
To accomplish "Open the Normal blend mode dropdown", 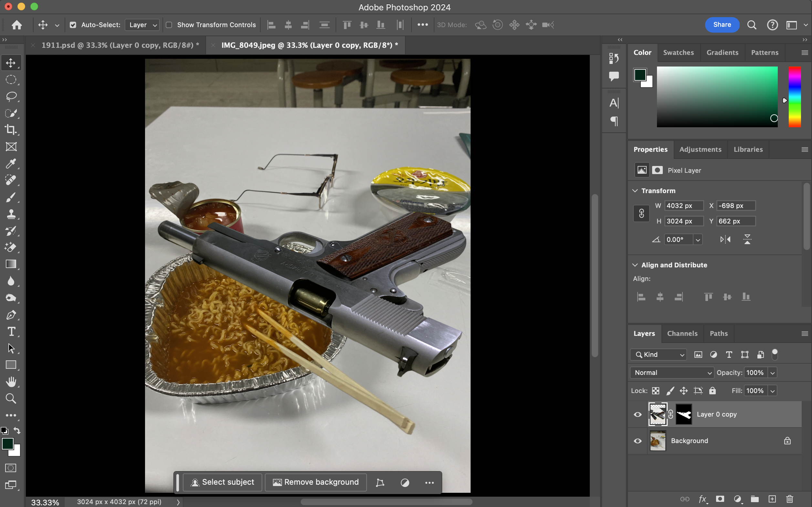I will (x=672, y=373).
